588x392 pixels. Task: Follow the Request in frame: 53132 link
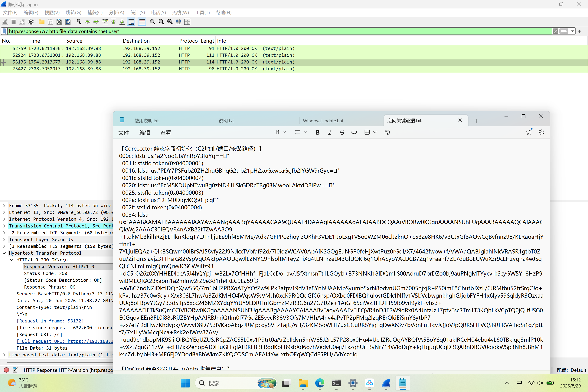point(50,321)
